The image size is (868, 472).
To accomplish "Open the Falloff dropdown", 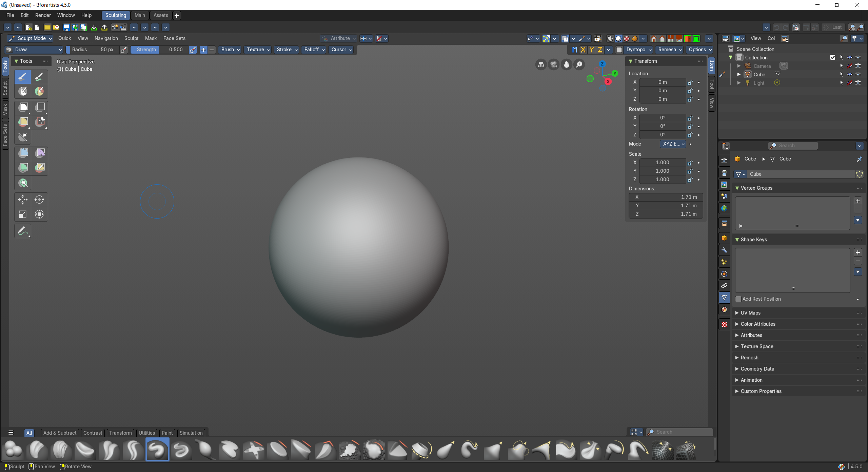I will (314, 50).
